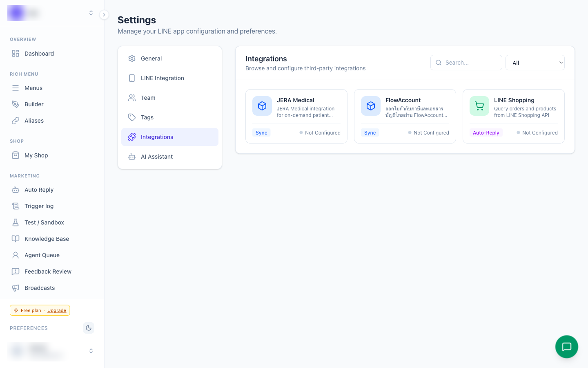588x368 pixels.
Task: Click the search magnifier icon
Action: tap(439, 63)
